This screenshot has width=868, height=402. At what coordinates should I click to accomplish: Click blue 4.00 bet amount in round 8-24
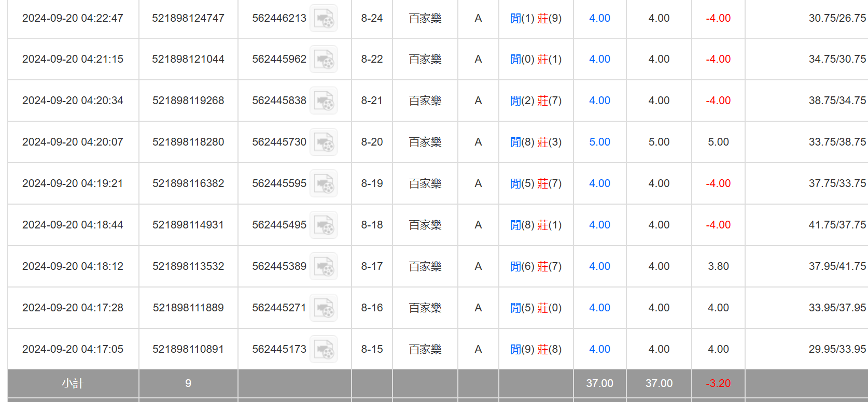tap(599, 18)
